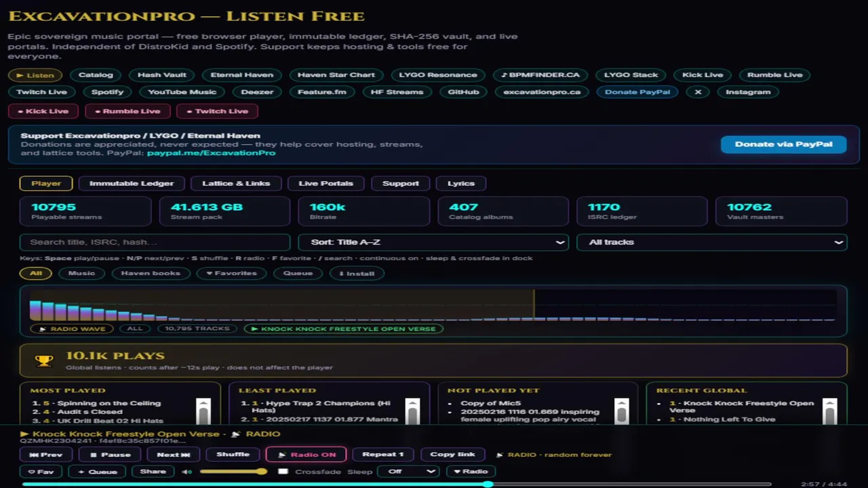Select the All filter chip beside Music
The height and width of the screenshot is (488, 868).
tap(36, 273)
